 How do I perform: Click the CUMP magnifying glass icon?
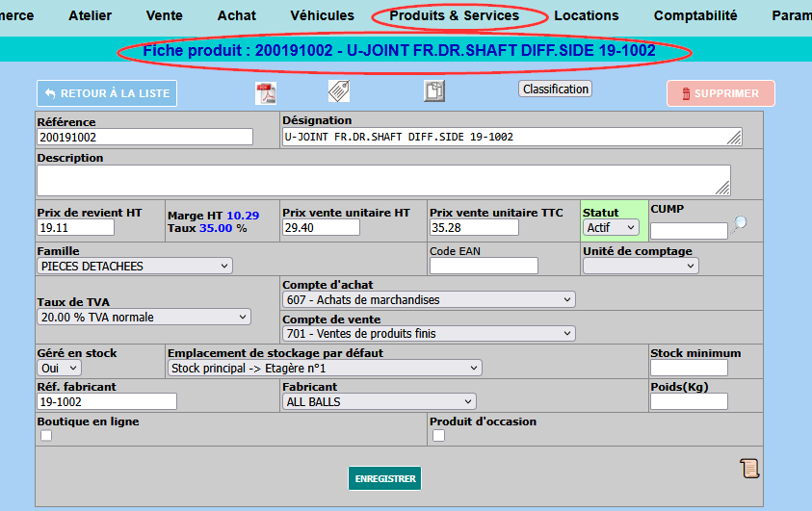(739, 225)
